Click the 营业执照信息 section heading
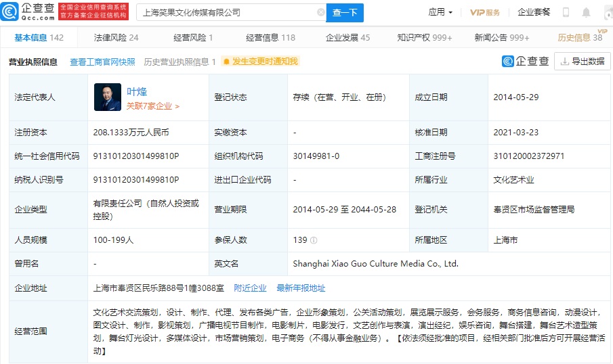 tap(33, 62)
